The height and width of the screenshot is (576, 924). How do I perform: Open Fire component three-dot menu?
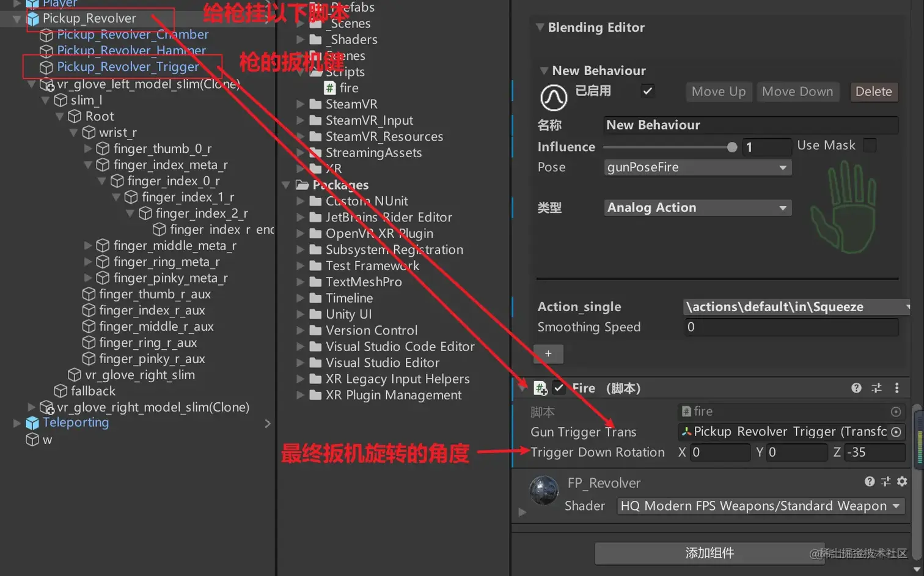coord(897,388)
